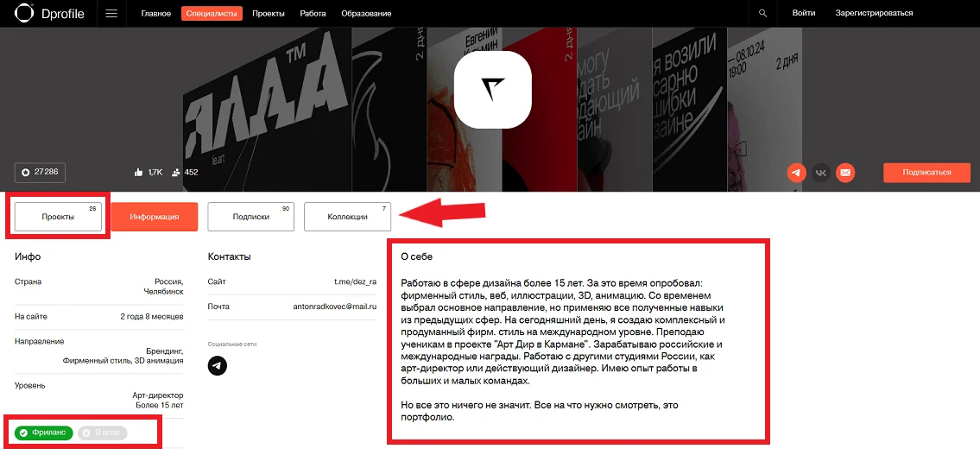Image resolution: width=980 pixels, height=455 pixels.
Task: Click the search magnifier icon
Action: click(762, 13)
